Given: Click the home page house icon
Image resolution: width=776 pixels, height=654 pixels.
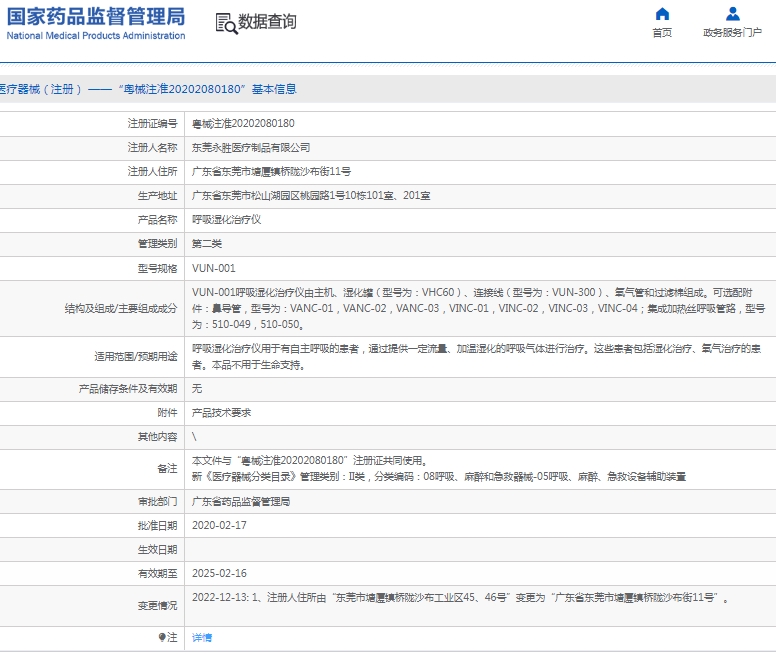Looking at the screenshot, I should pyautogui.click(x=662, y=14).
